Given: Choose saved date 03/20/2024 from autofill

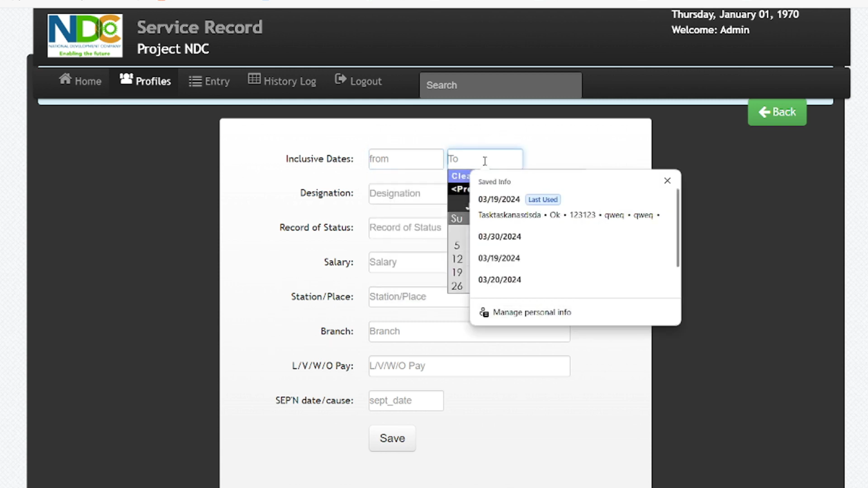Looking at the screenshot, I should point(499,280).
